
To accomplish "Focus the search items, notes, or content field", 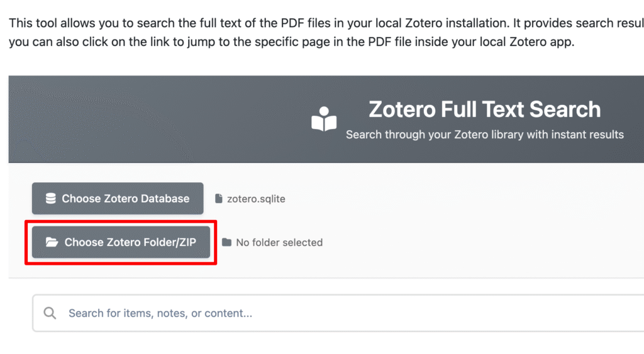I will 314,313.
